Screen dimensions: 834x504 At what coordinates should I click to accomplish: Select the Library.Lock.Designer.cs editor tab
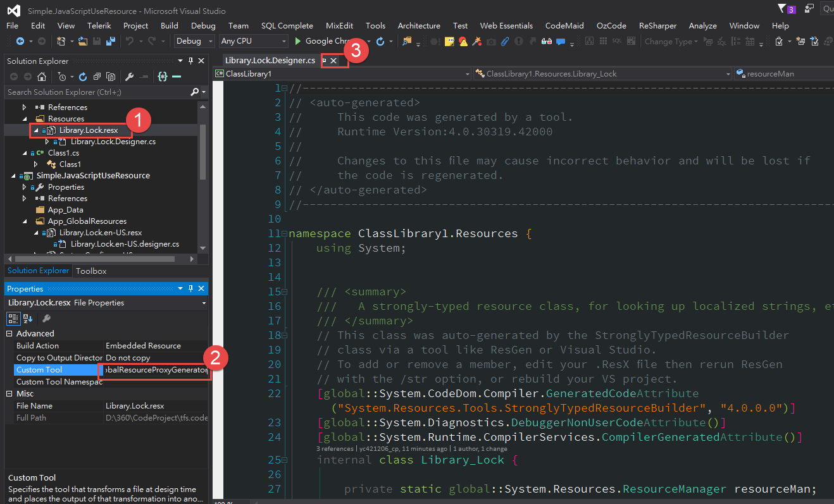[x=270, y=61]
